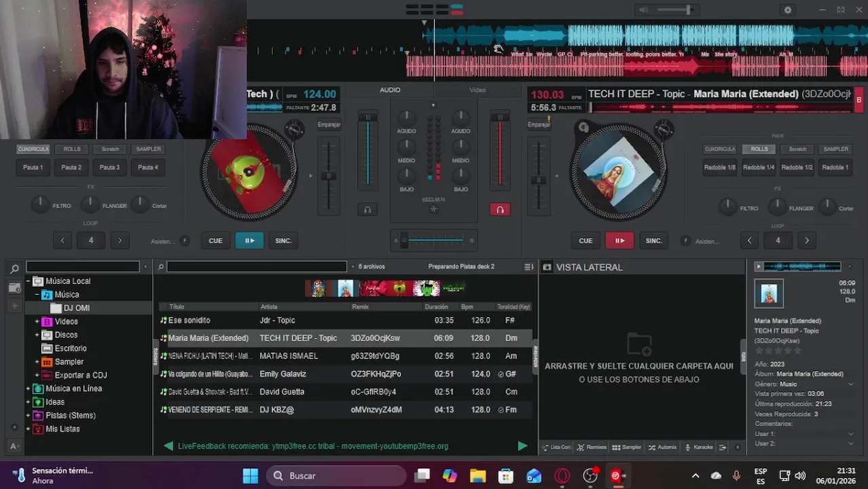Sort by the Duración column header

436,307
